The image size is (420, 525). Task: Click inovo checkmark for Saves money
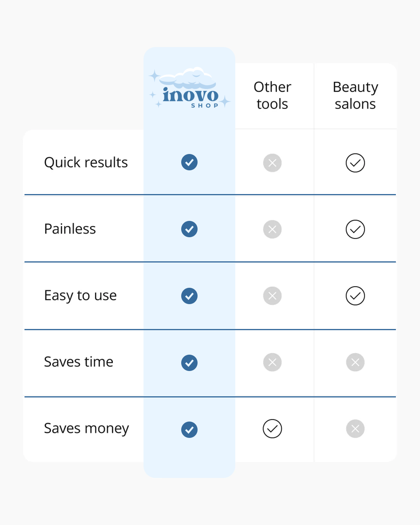(x=189, y=430)
